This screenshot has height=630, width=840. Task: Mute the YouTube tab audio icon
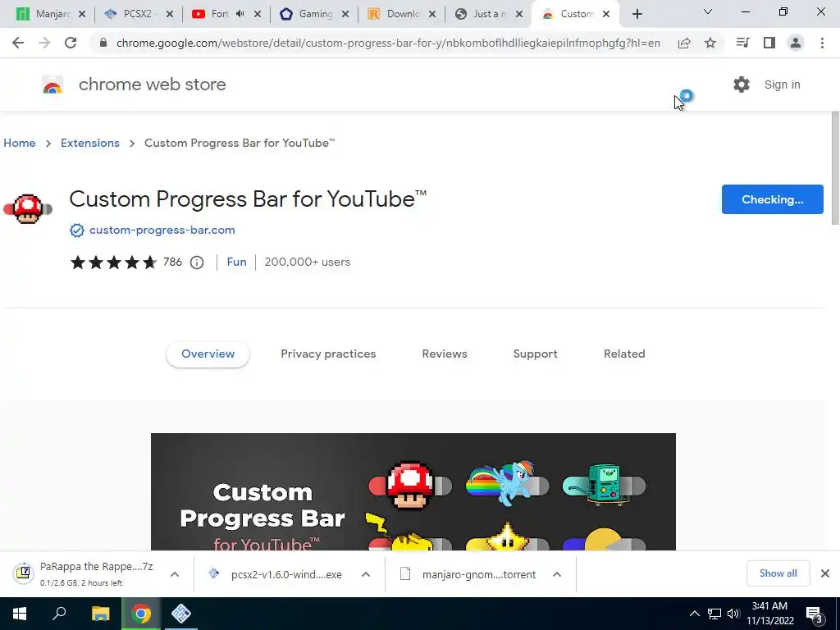(240, 14)
